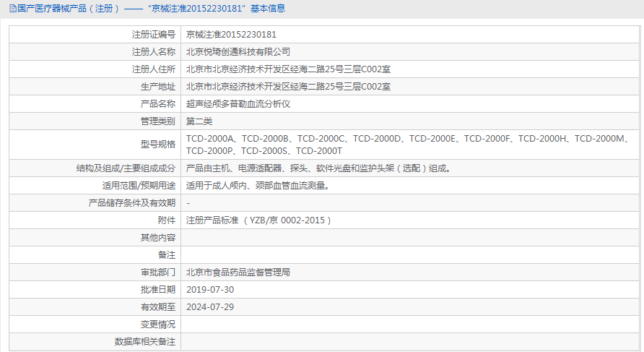Screen dimensions: 644x352
Task: Click the label 产品名称
Action: pos(158,104)
